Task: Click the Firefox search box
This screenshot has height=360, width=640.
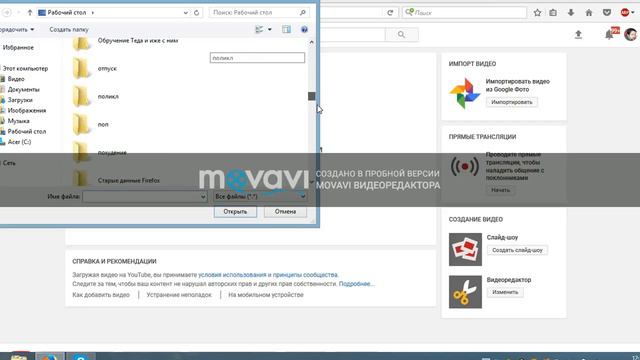Action: pyautogui.click(x=464, y=13)
